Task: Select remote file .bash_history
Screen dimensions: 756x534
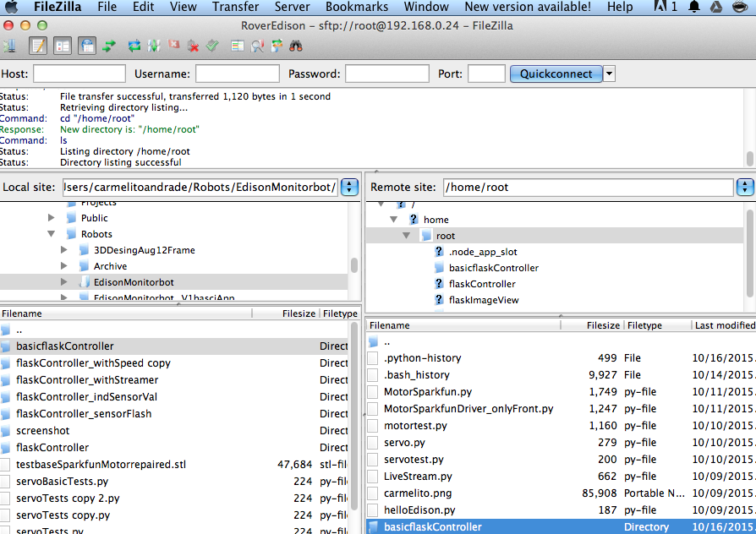Action: 562,375
